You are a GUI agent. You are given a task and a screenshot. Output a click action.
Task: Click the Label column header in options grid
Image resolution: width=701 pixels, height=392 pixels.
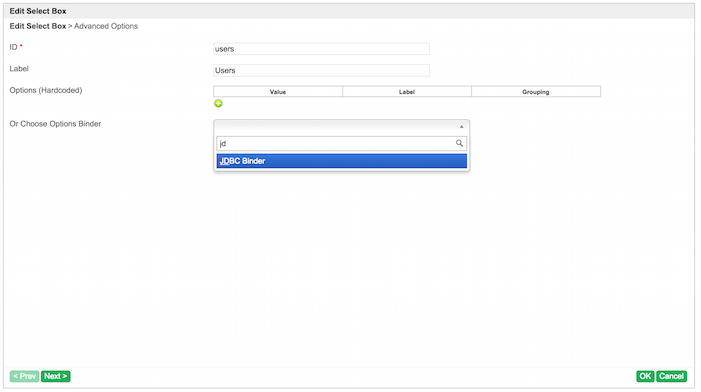[407, 92]
